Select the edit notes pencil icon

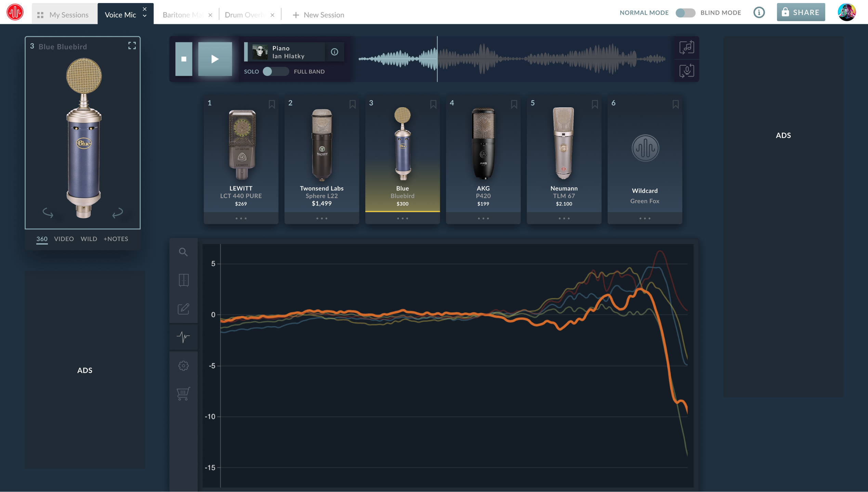[183, 309]
